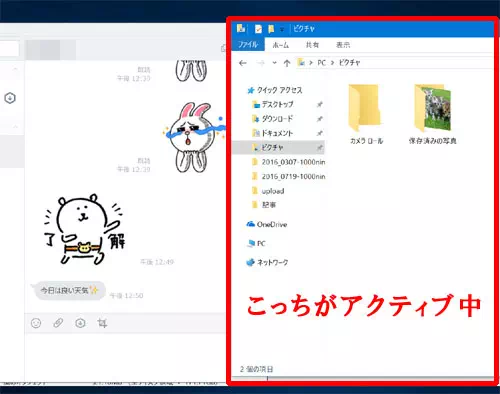Select PC in the navigation pane
Screen dimensions: 500x394
(256, 244)
